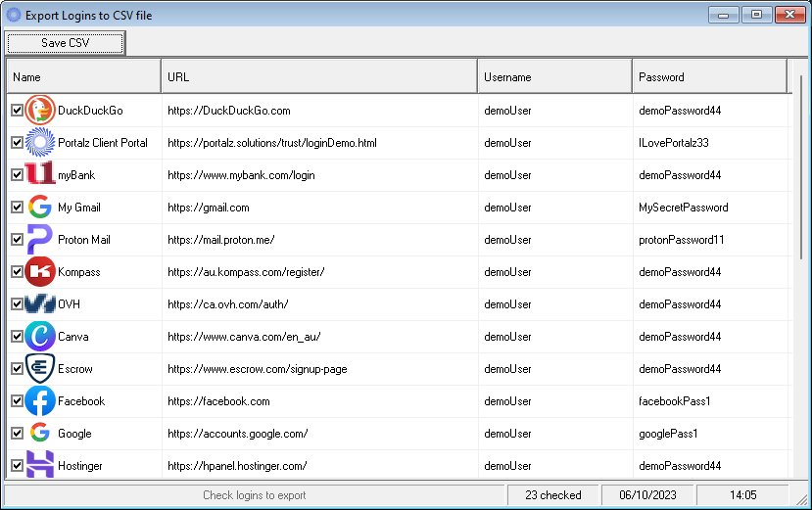The width and height of the screenshot is (812, 510).
Task: Click the MySecretPassword password cell
Action: 710,208
